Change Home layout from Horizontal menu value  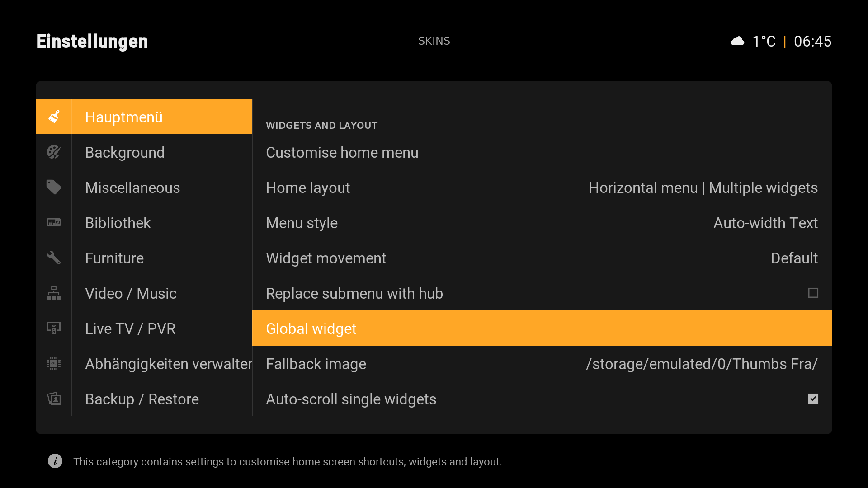[703, 188]
